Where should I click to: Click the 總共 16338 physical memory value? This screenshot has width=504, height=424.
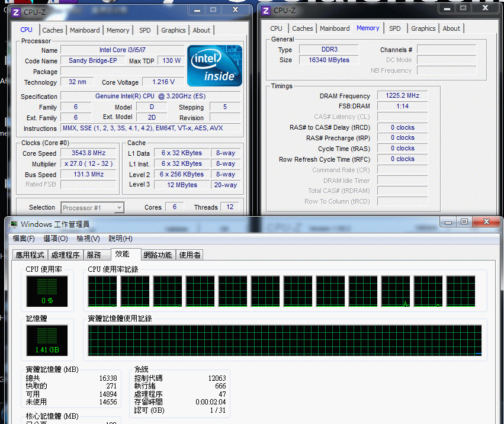108,378
